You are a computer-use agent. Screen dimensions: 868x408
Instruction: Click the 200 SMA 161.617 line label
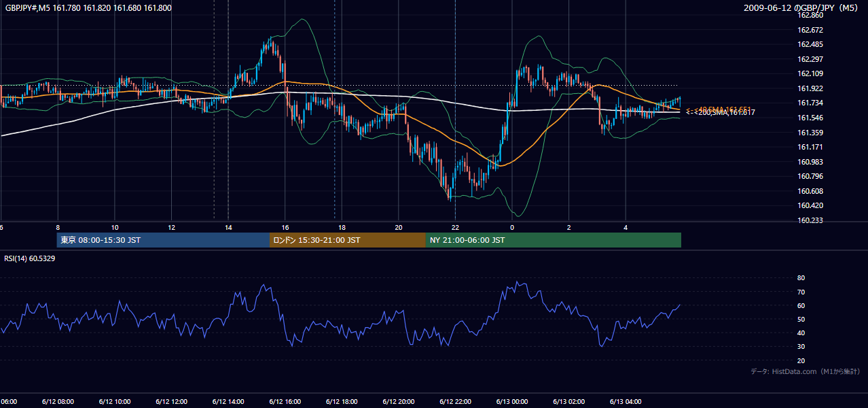721,113
